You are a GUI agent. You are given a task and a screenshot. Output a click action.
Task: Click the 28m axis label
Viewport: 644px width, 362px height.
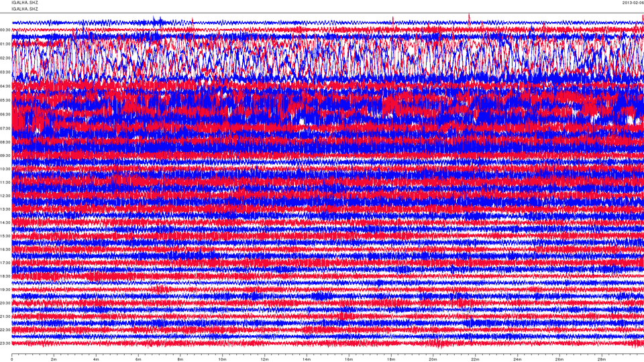point(601,359)
